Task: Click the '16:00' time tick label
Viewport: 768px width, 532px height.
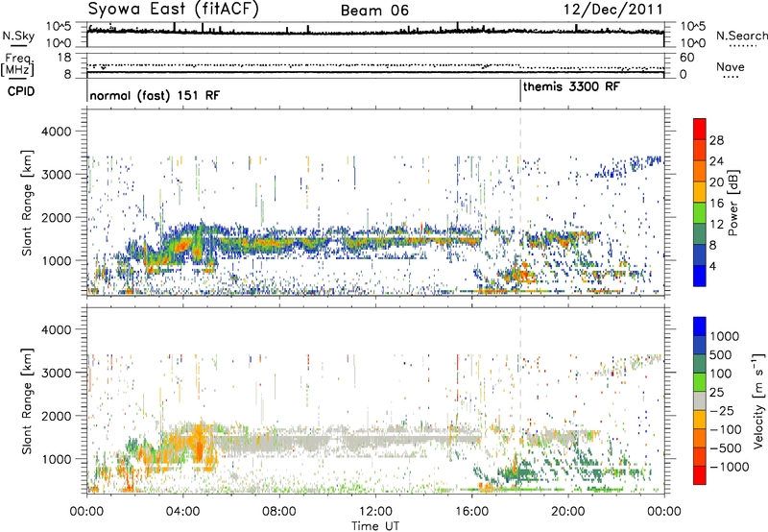Action: (471, 512)
